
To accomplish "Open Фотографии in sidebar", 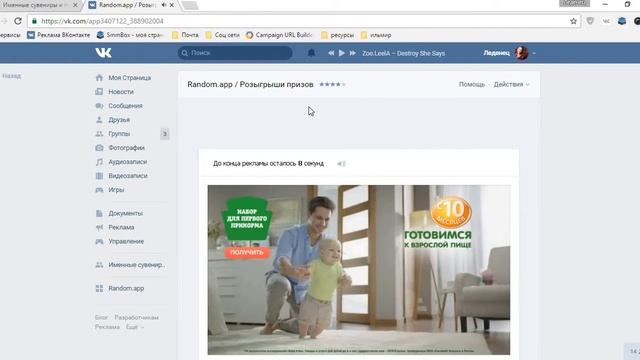I will [127, 148].
